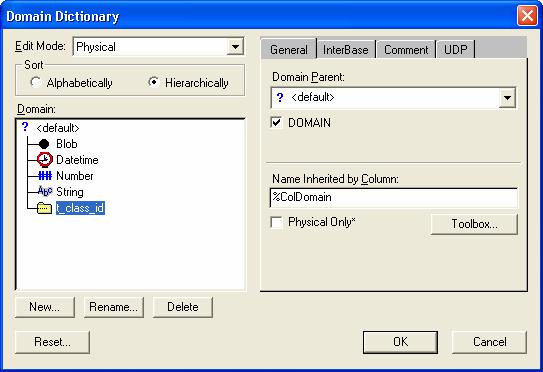543x372 pixels.
Task: Switch to the InterBase tab
Action: click(x=345, y=50)
